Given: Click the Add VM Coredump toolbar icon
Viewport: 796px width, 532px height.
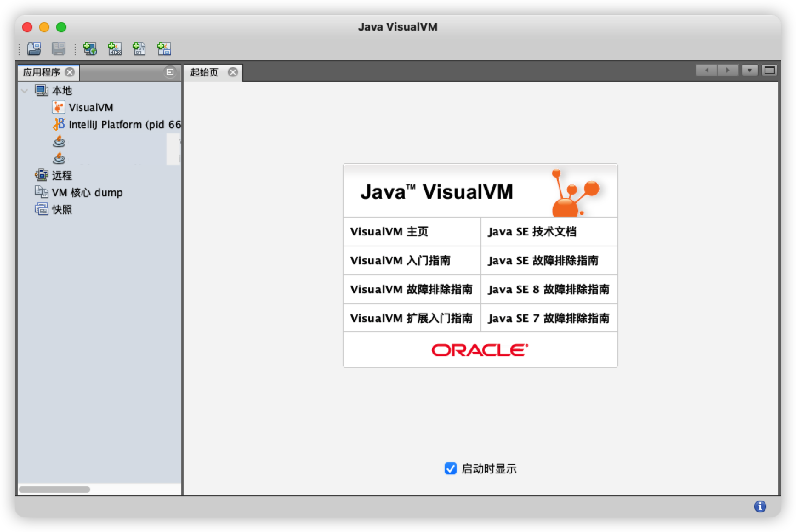Looking at the screenshot, I should pyautogui.click(x=139, y=49).
